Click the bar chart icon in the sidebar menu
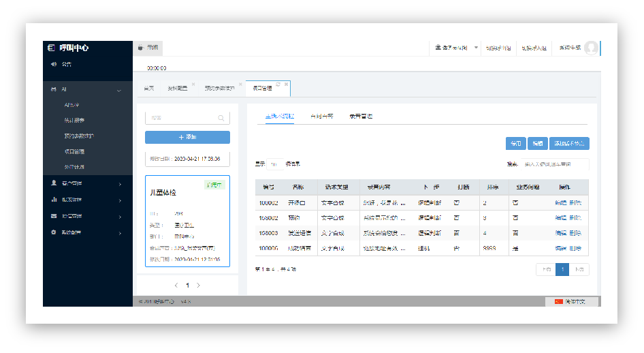The width and height of the screenshot is (644, 353). [x=54, y=200]
